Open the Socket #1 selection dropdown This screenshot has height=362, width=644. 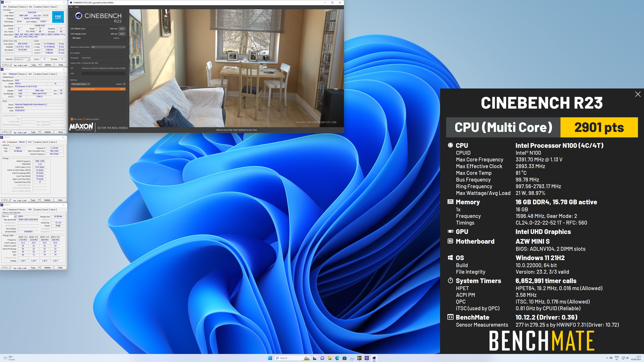tap(22, 59)
